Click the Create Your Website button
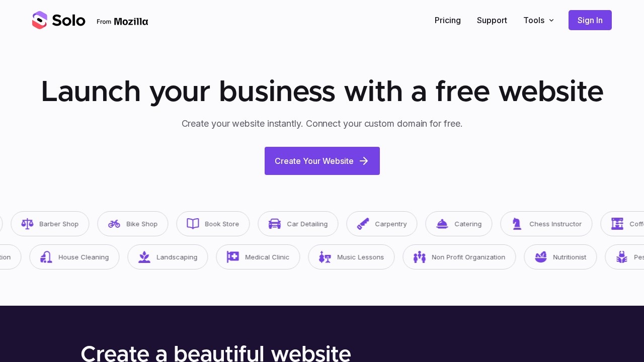The image size is (644, 362). 322,161
